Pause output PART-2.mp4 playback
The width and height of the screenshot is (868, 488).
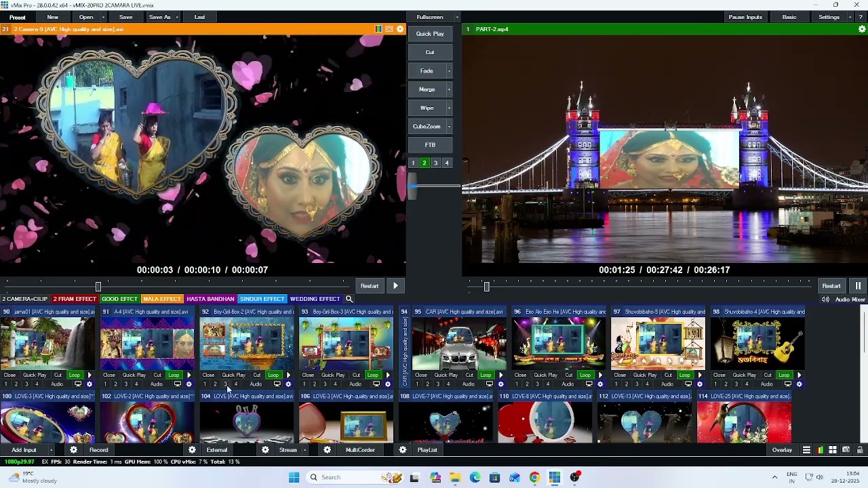click(858, 286)
